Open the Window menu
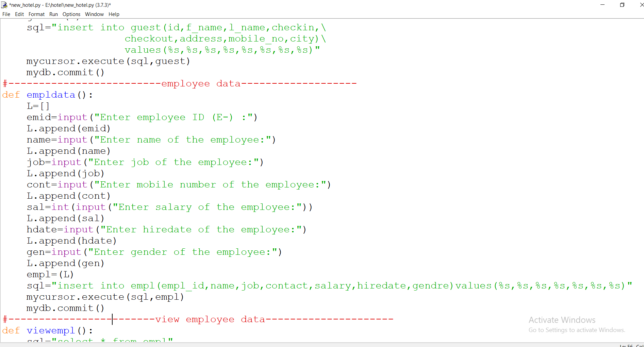 tap(94, 14)
